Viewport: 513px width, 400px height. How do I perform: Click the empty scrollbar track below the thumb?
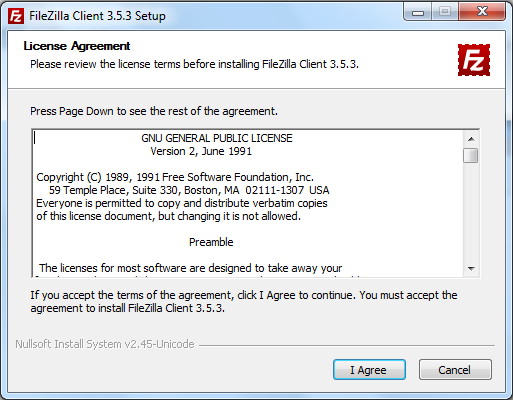pos(471,212)
